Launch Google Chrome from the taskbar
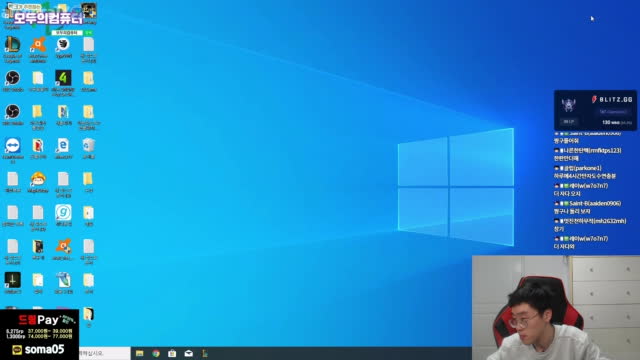The image size is (640, 360). click(x=156, y=353)
